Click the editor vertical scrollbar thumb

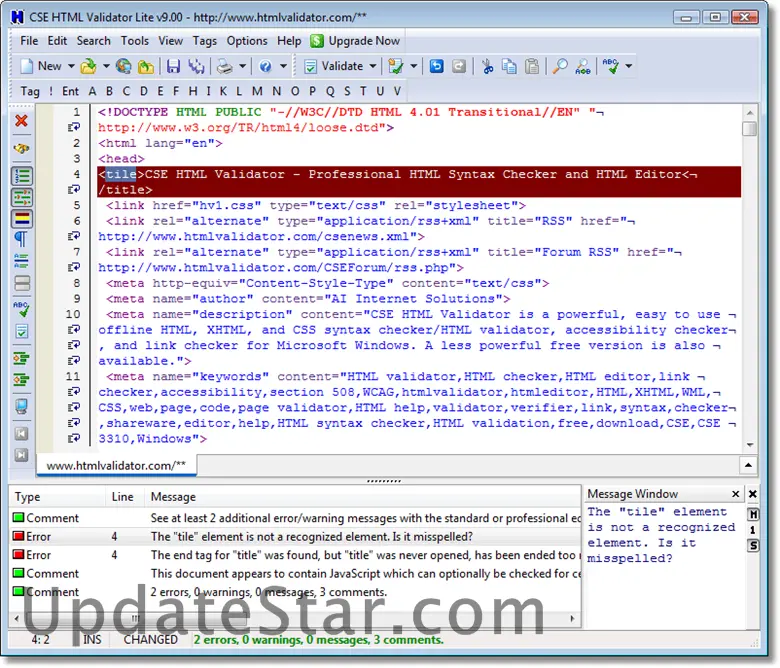749,128
